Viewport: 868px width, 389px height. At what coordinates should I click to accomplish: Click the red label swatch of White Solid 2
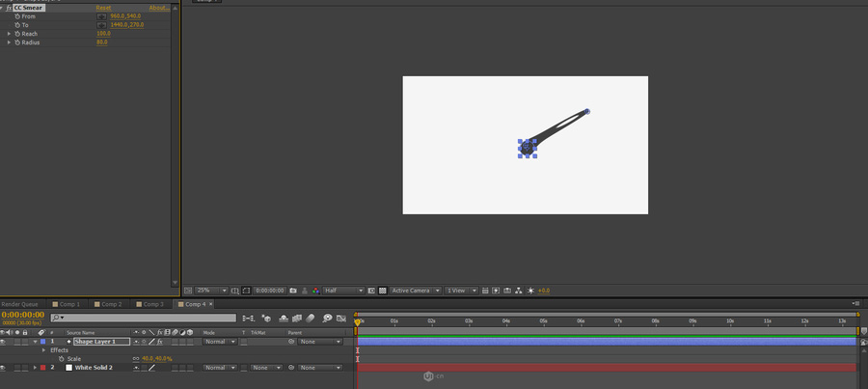tap(42, 368)
